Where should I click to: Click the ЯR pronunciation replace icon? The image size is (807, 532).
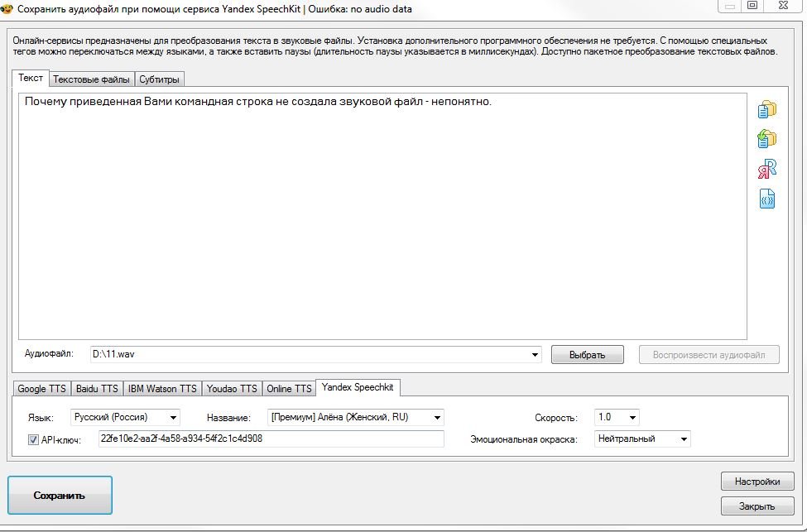766,168
